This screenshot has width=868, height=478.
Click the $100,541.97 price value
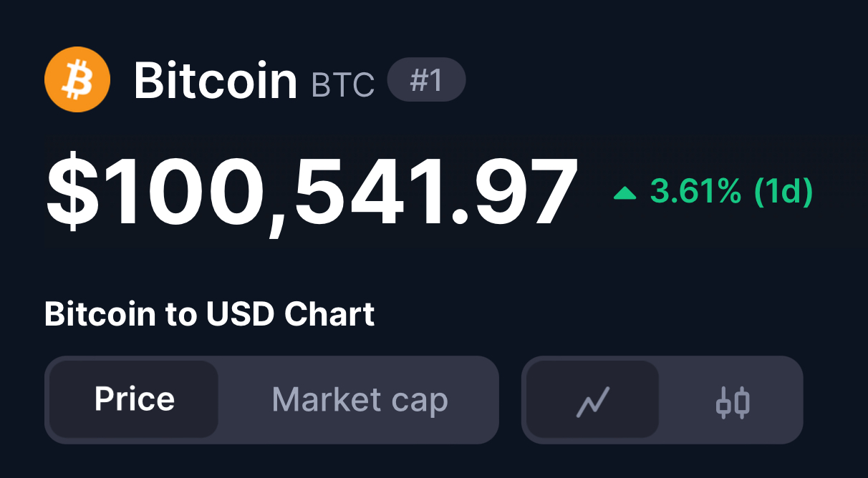point(312,192)
